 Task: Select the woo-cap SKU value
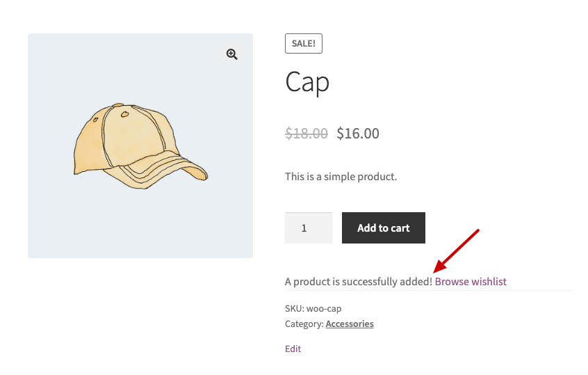coord(324,309)
